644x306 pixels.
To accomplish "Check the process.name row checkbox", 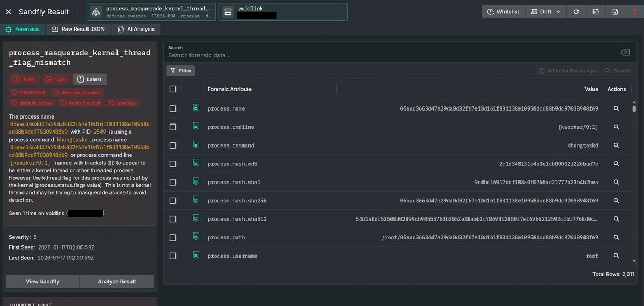I will (x=173, y=108).
